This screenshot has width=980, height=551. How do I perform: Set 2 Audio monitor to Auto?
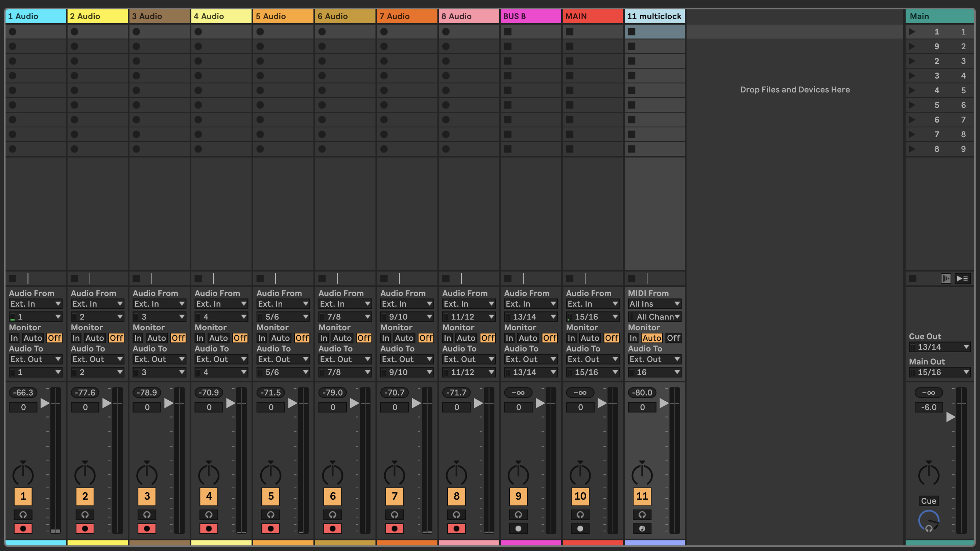click(x=94, y=337)
